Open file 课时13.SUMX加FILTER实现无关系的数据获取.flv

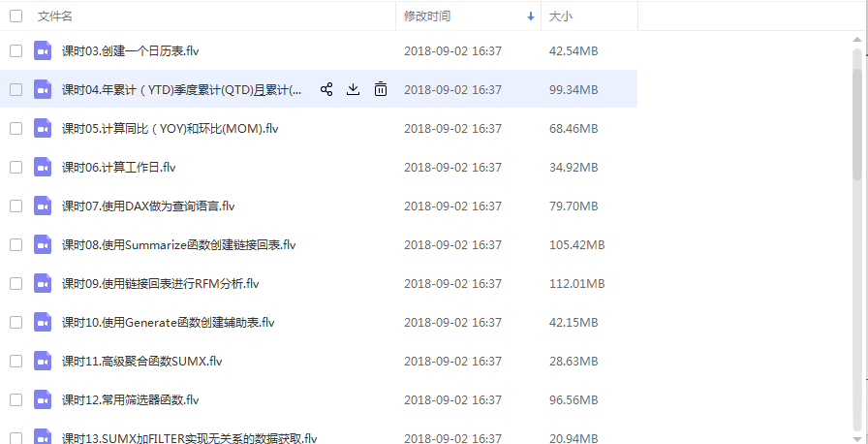[x=189, y=437]
